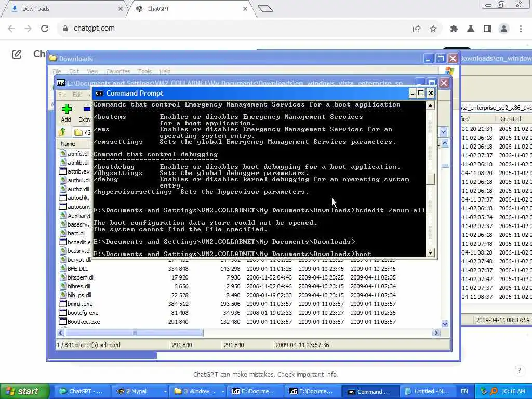Open Edit menu in Downloads window

[x=74, y=71]
